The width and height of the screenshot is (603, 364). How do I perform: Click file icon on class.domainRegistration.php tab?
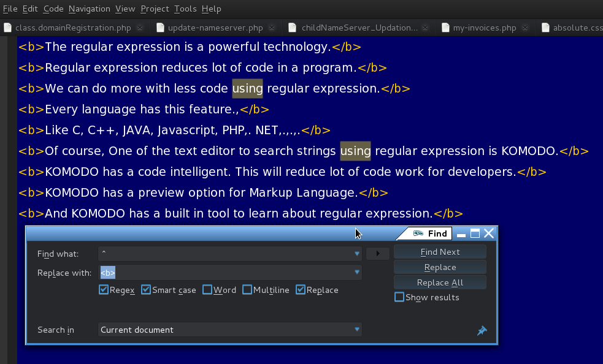coord(8,28)
